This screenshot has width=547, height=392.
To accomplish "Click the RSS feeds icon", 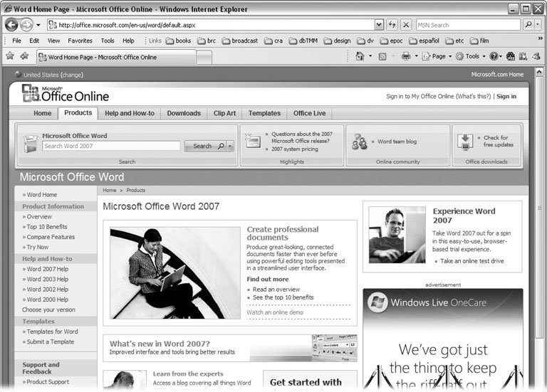I will (382, 56).
